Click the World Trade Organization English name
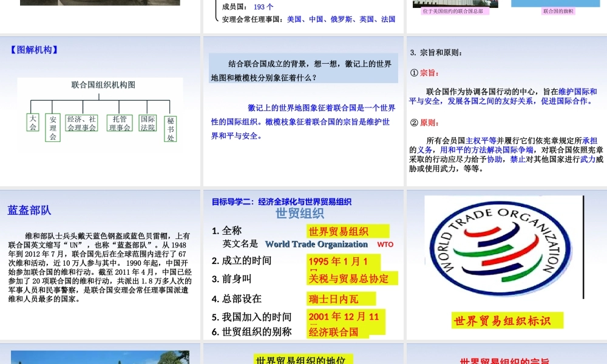This screenshot has width=607, height=364. (316, 244)
